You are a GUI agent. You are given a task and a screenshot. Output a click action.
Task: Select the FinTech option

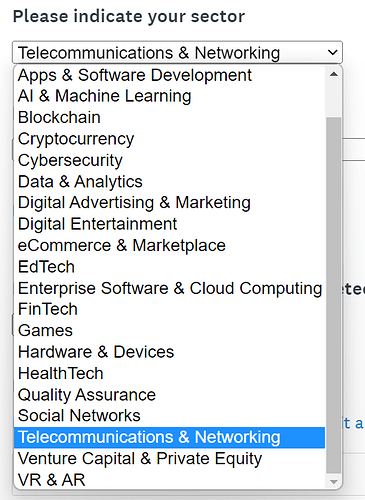(x=169, y=309)
